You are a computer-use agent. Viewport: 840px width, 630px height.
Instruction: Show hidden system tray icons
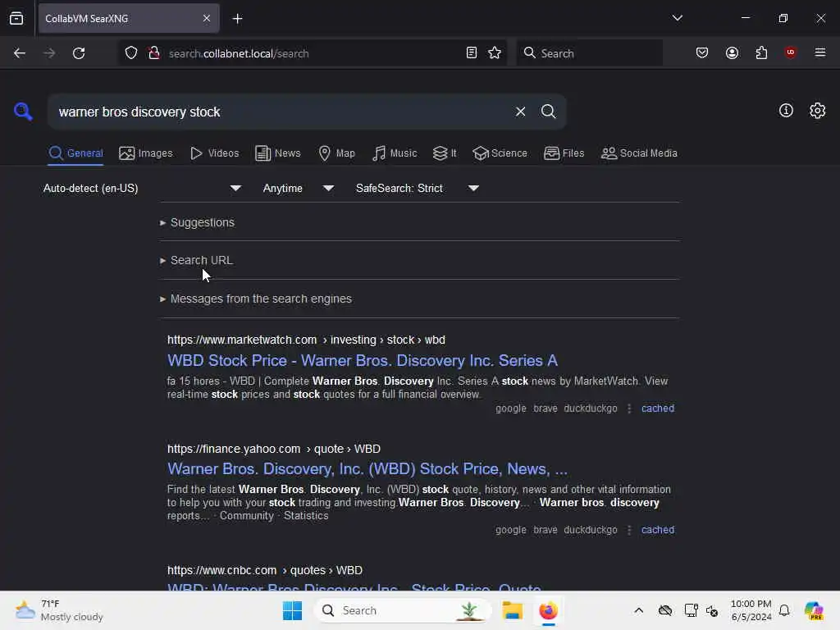(638, 610)
